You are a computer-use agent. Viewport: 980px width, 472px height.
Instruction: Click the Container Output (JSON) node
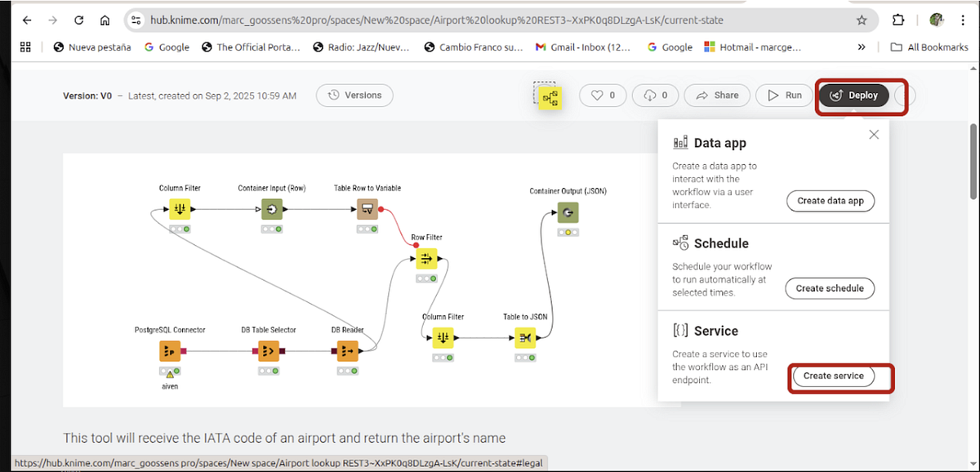coord(568,212)
